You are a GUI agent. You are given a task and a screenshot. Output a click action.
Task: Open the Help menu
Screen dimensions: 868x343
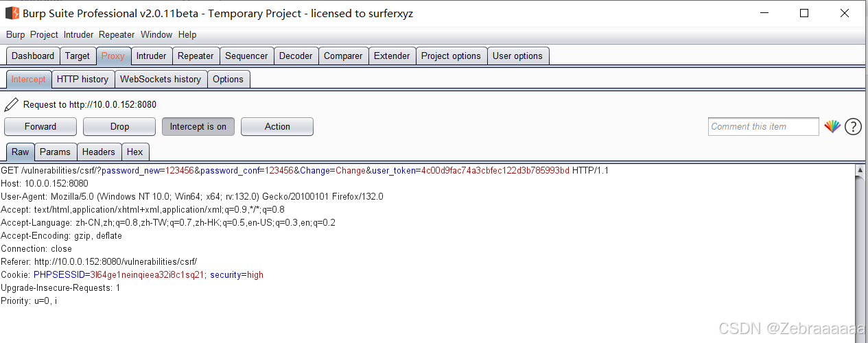[187, 34]
